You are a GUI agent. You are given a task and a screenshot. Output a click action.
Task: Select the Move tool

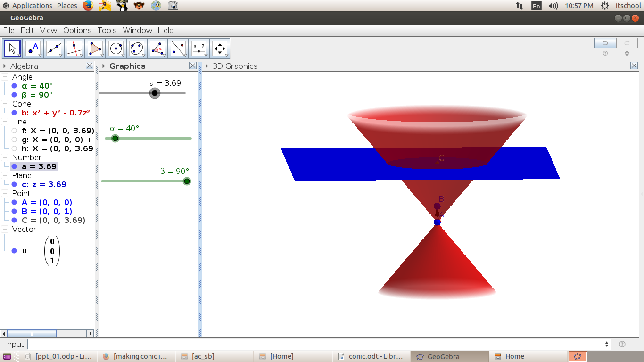coord(12,48)
